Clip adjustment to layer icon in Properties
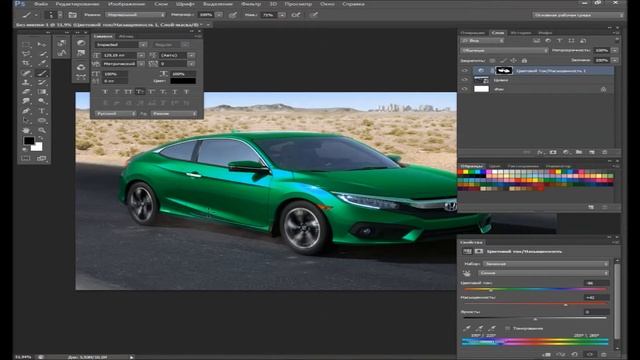Viewport: 640px width, 360px height. click(x=547, y=354)
